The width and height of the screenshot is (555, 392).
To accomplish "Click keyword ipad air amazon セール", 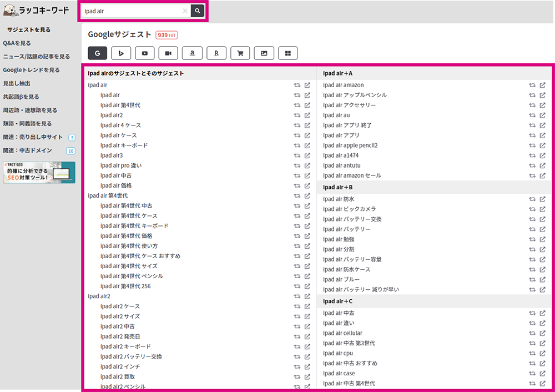I will [352, 175].
